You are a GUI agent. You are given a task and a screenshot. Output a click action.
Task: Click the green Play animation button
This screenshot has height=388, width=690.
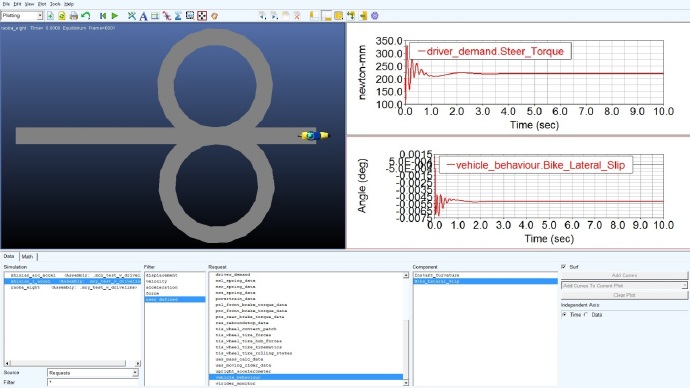click(115, 16)
